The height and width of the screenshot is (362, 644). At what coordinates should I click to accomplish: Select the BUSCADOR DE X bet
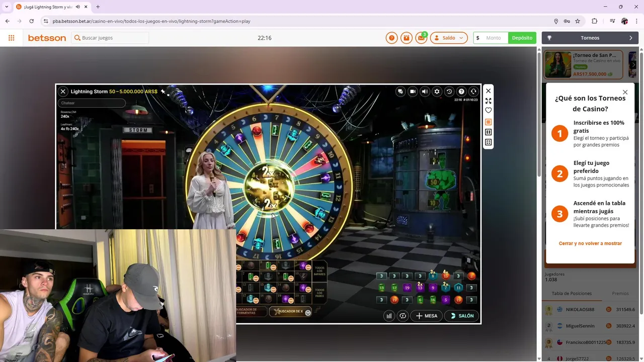(291, 311)
